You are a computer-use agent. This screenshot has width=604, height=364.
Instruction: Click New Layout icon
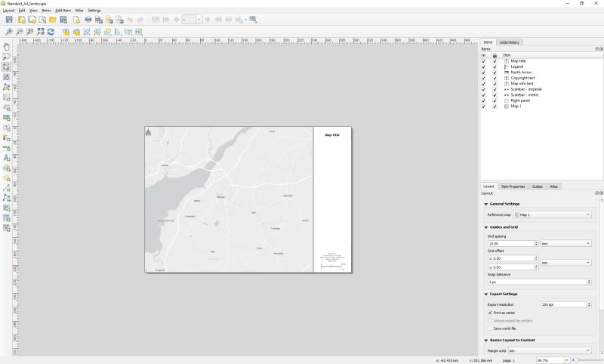(22, 20)
